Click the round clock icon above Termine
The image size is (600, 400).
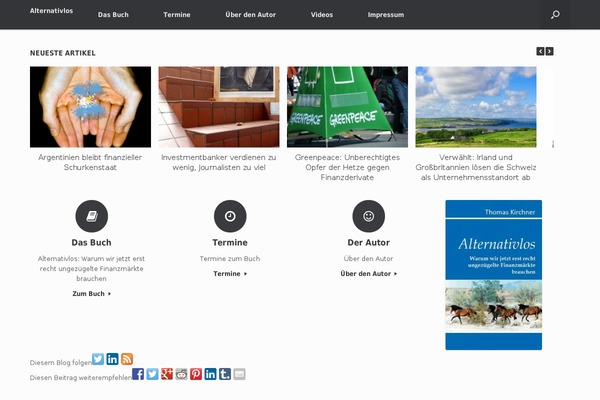click(x=230, y=216)
